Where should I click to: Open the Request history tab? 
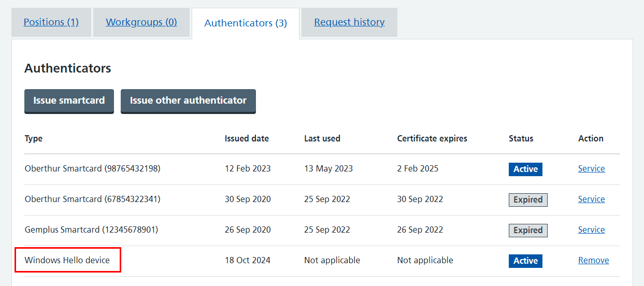pyautogui.click(x=349, y=22)
